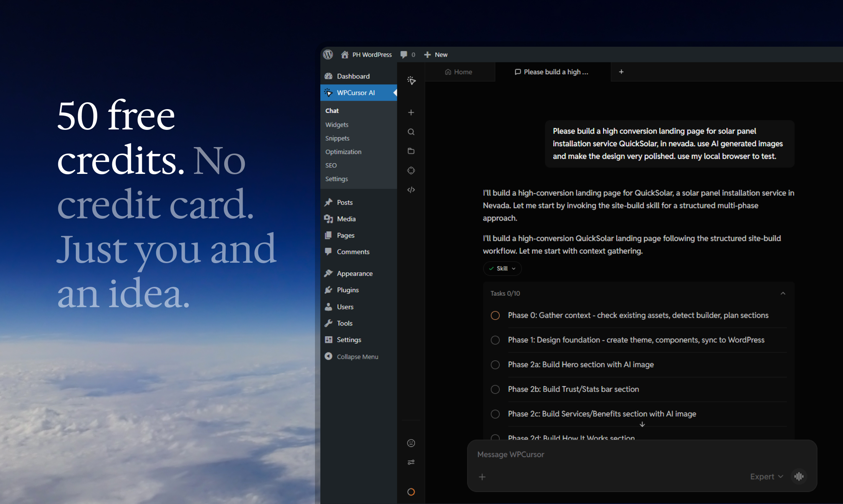Open the sliders settings icon in sidebar
This screenshot has height=504, width=843.
pos(411,462)
